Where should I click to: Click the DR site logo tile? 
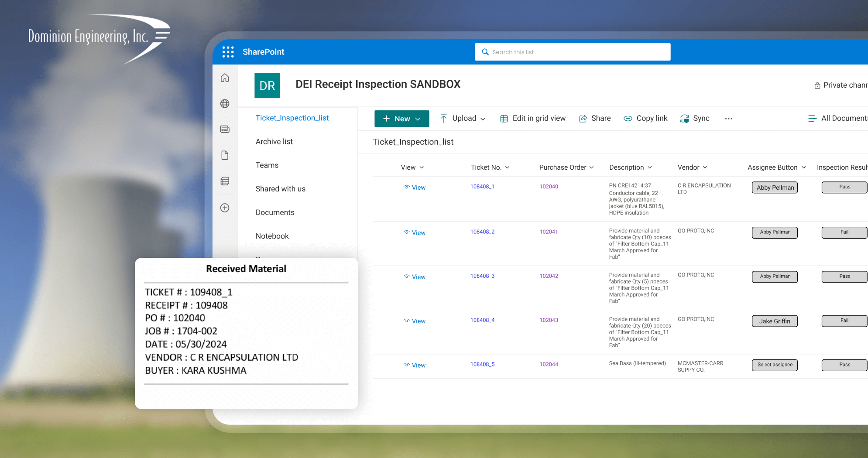tap(267, 85)
